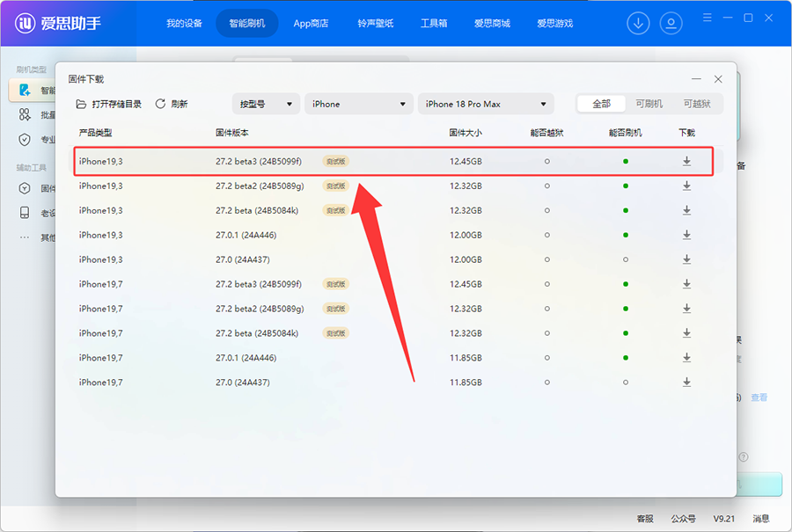Select the batch flash sidebar icon
The image size is (792, 532).
[x=25, y=114]
